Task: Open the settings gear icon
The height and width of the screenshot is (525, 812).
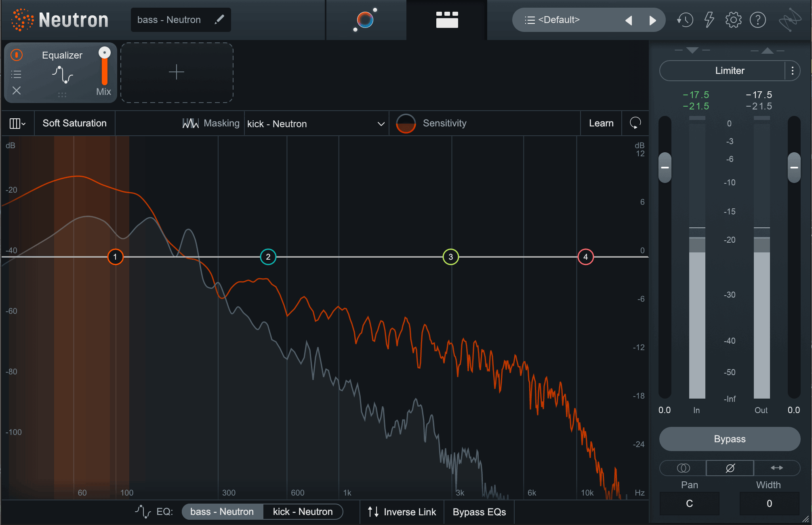Action: [x=733, y=20]
